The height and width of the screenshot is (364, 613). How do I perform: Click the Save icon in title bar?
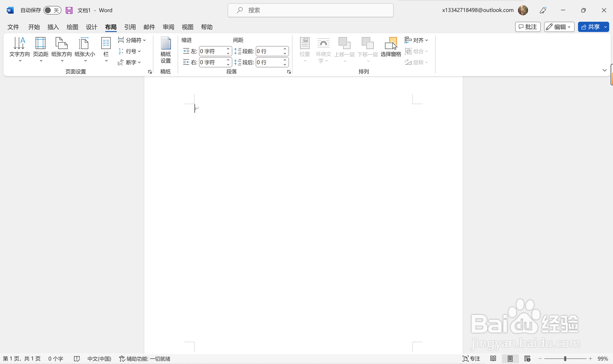pos(69,10)
